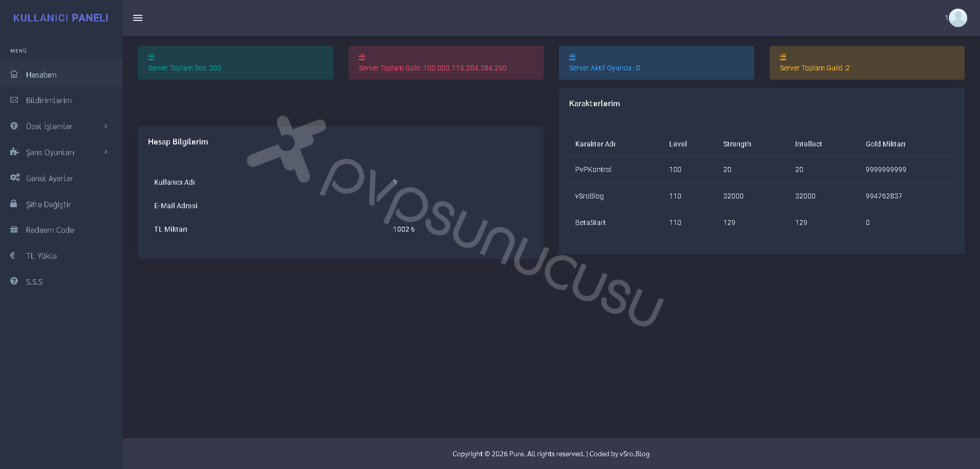
Task: Click the Server Toplam Gold card
Action: click(x=446, y=63)
